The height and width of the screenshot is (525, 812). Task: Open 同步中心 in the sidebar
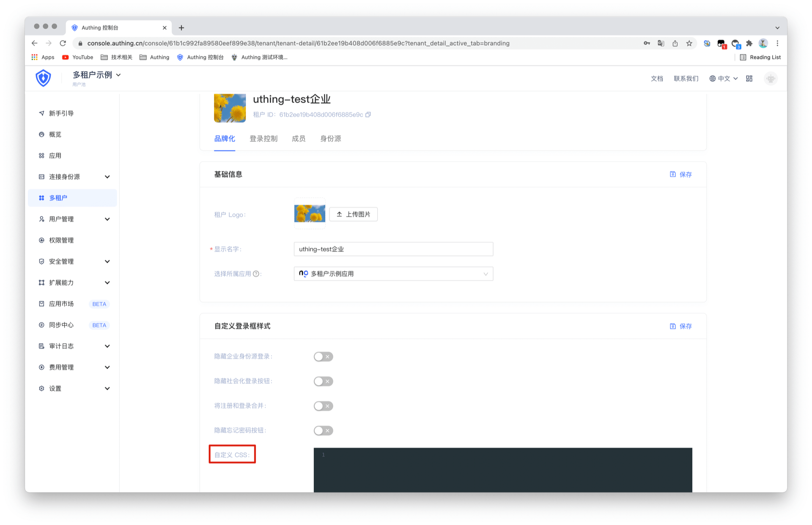click(x=61, y=325)
